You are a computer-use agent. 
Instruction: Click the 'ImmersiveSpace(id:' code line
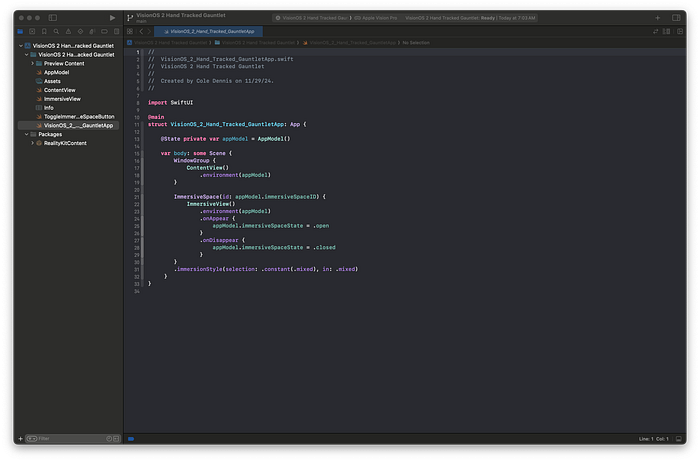[x=250, y=197]
